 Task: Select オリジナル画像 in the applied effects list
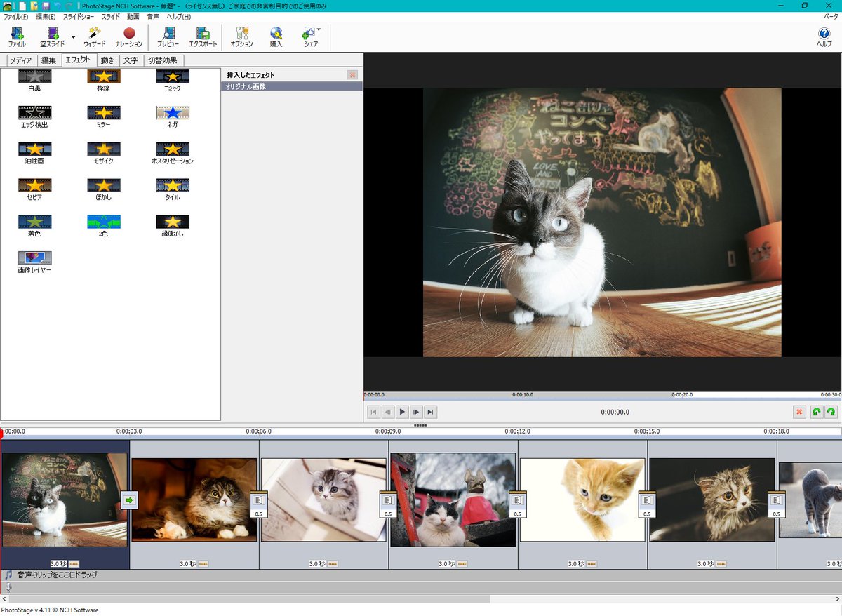click(293, 86)
